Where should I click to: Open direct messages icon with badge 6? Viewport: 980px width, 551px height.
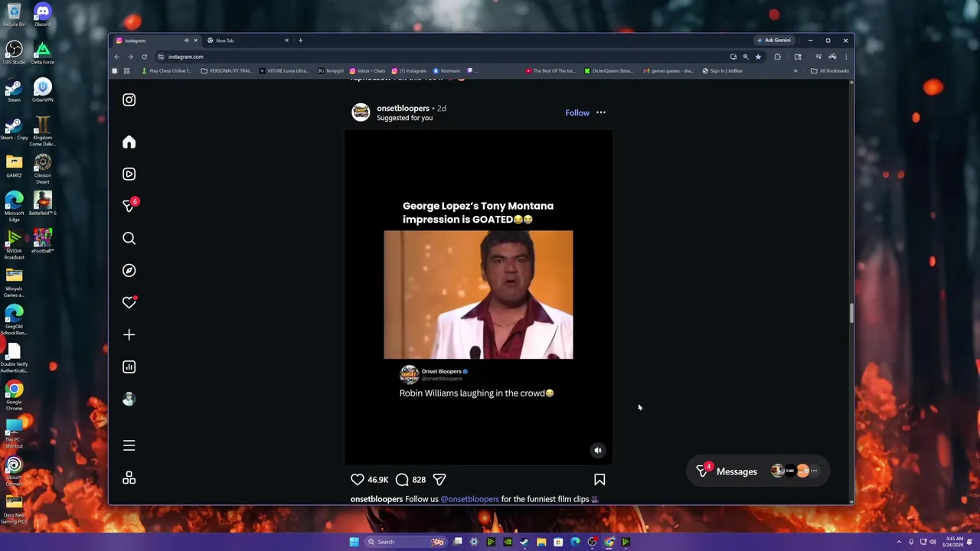[129, 206]
